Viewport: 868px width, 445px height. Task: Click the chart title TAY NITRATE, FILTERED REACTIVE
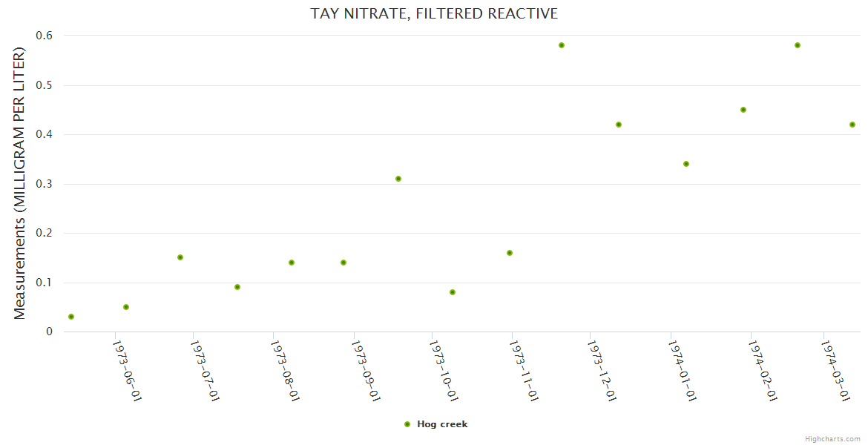[x=434, y=14]
